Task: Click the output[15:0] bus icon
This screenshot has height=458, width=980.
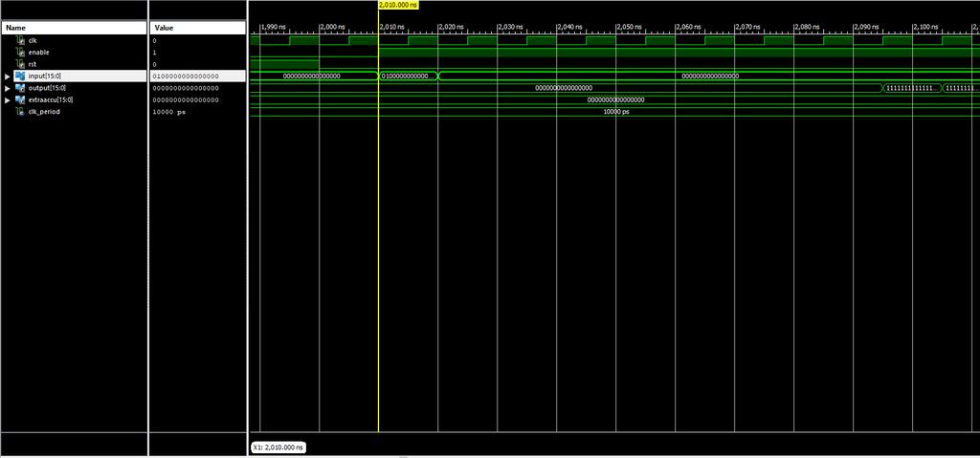Action: [x=21, y=88]
